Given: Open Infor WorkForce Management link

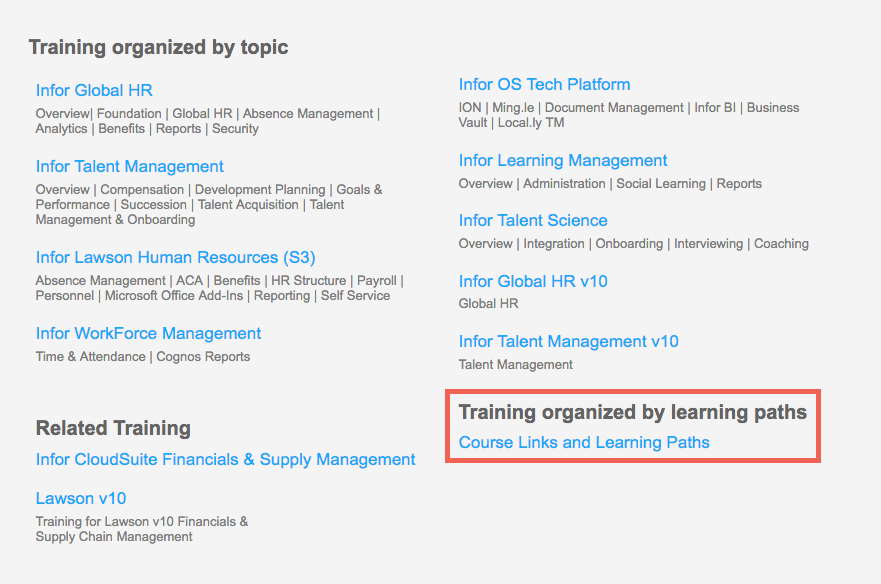Looking at the screenshot, I should coord(148,334).
